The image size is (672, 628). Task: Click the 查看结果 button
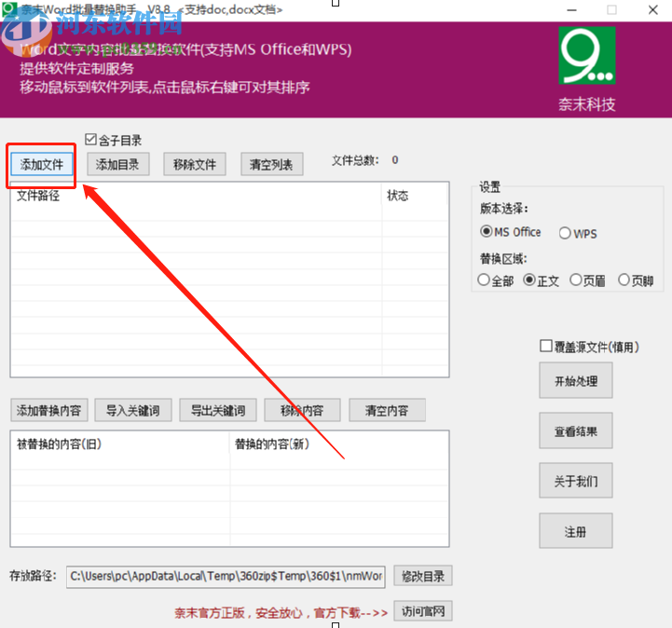tap(576, 430)
